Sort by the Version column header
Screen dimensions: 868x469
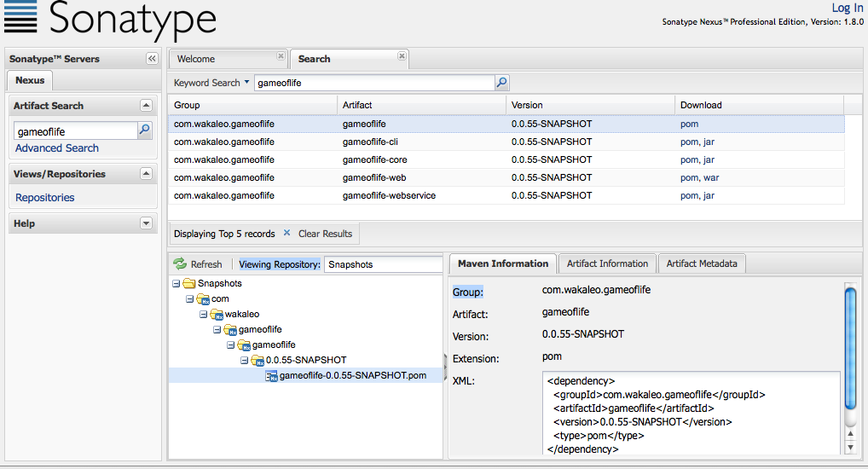[590, 105]
